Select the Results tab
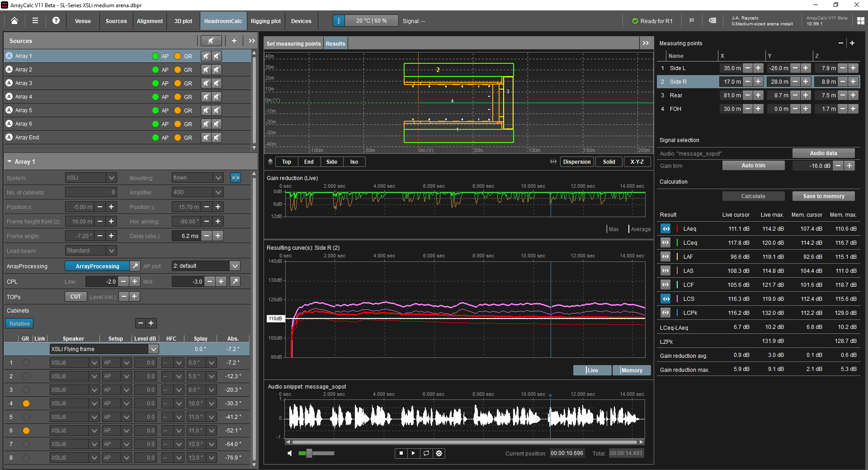The height and width of the screenshot is (470, 868). pyautogui.click(x=335, y=44)
